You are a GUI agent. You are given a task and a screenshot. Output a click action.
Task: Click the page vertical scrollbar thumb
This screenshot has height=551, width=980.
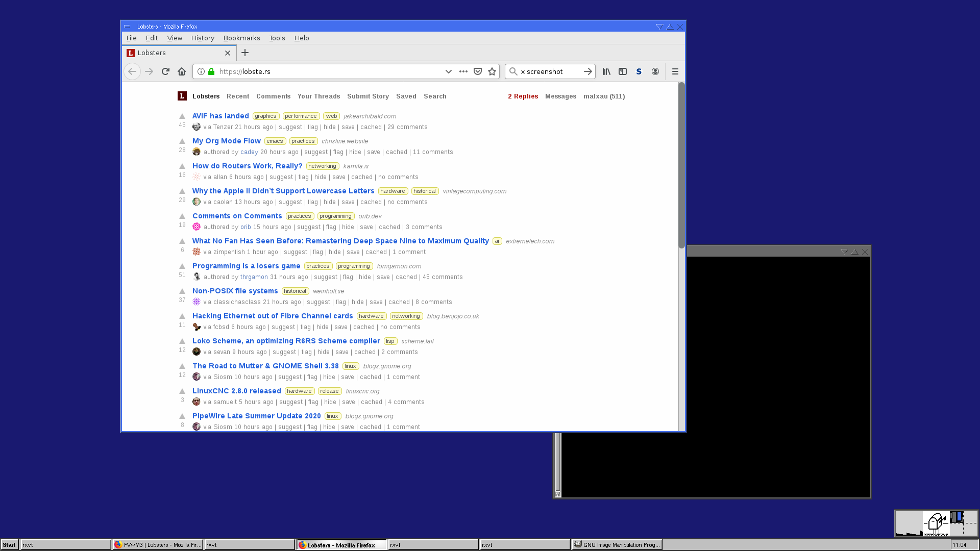tap(681, 166)
